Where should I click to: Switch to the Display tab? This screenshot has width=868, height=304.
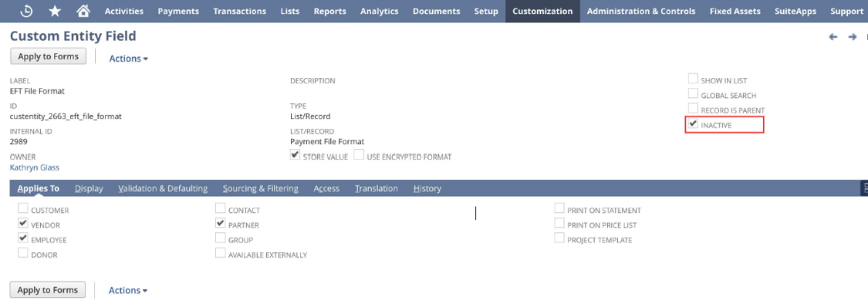tap(90, 188)
